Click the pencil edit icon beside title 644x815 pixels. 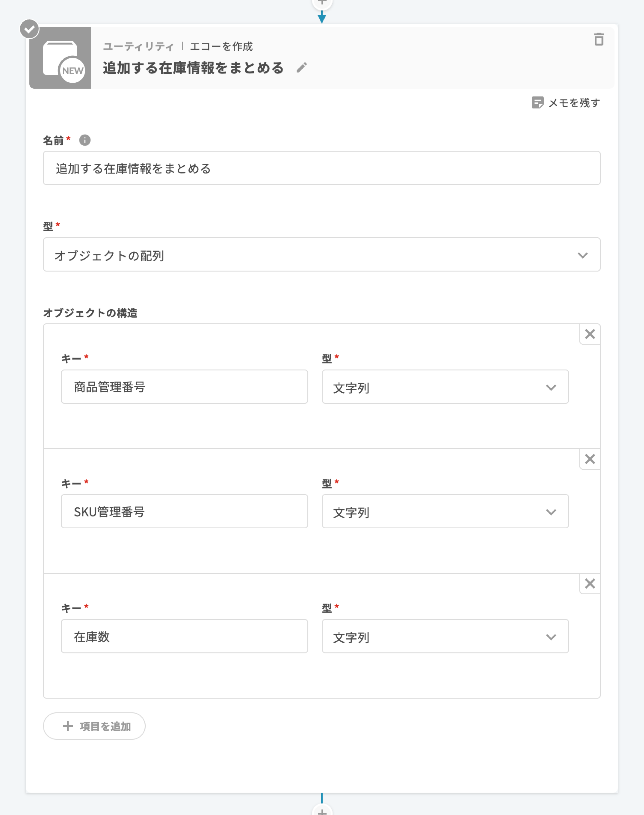301,68
